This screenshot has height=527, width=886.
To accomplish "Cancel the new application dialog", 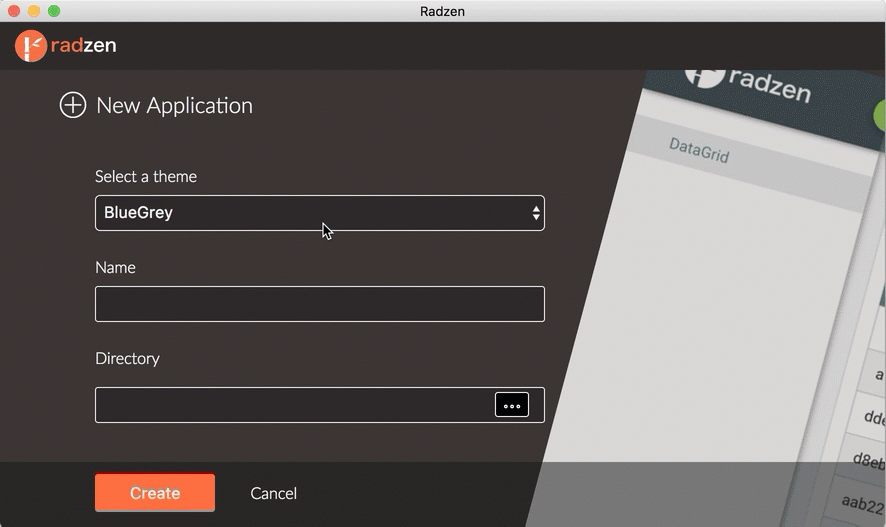I will pyautogui.click(x=273, y=493).
